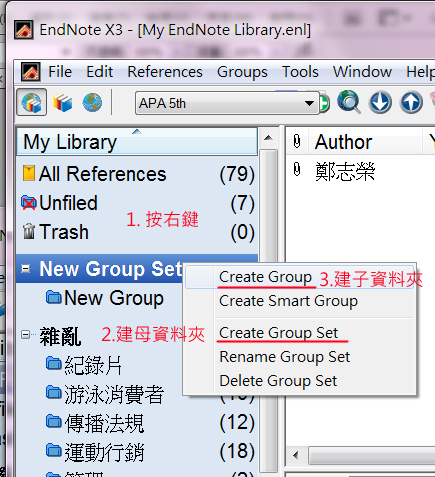Choose Rename Group Set from context menu
Viewport: 435px width, 477px height.
pyautogui.click(x=299, y=357)
